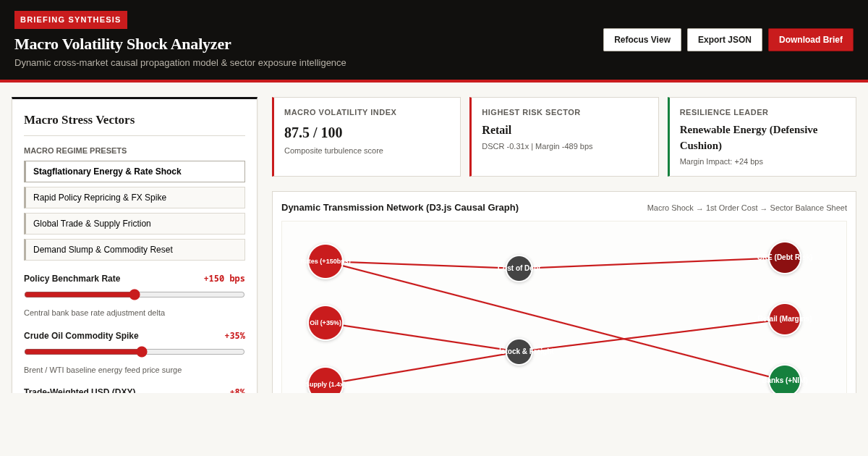
Task: Click the BRIEFING SYNTHESIS badge
Action: (71, 20)
